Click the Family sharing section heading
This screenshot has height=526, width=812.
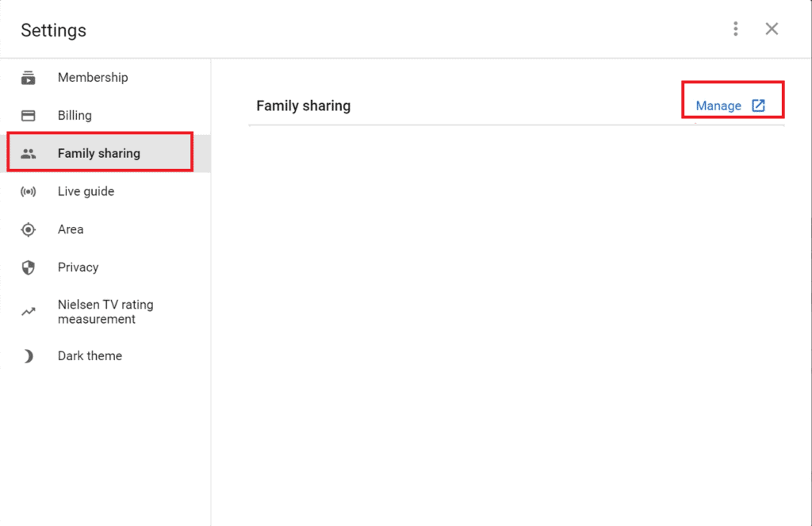[303, 105]
